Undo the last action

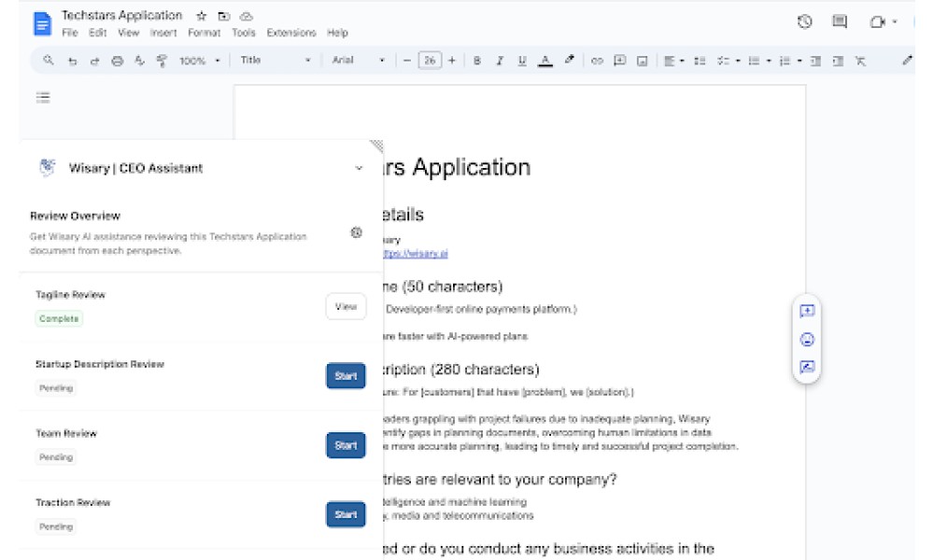pos(73,61)
